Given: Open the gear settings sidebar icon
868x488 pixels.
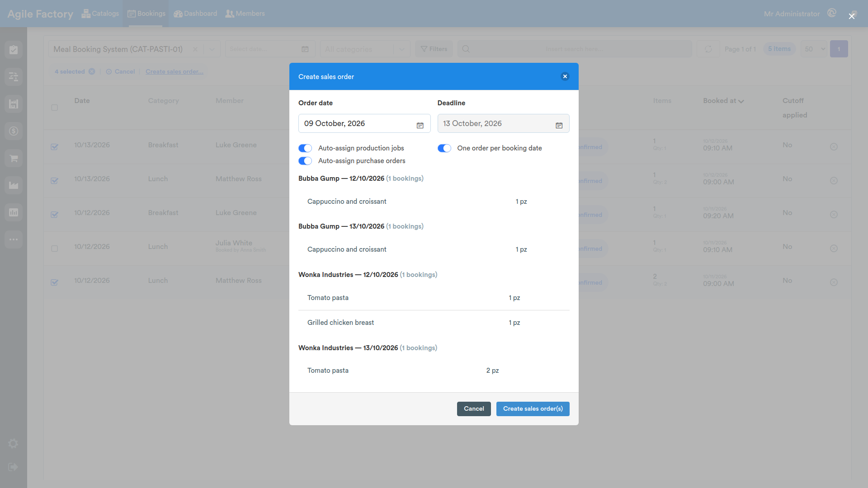Looking at the screenshot, I should 13,443.
